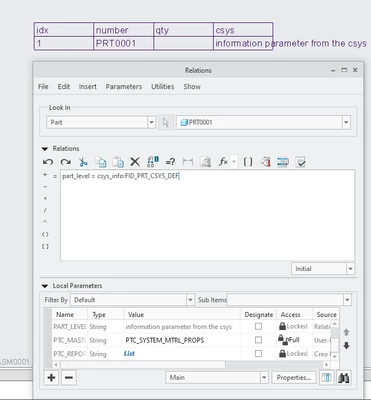Image resolution: width=371 pixels, height=400 pixels.
Task: Click the Name column header
Action: [69, 315]
